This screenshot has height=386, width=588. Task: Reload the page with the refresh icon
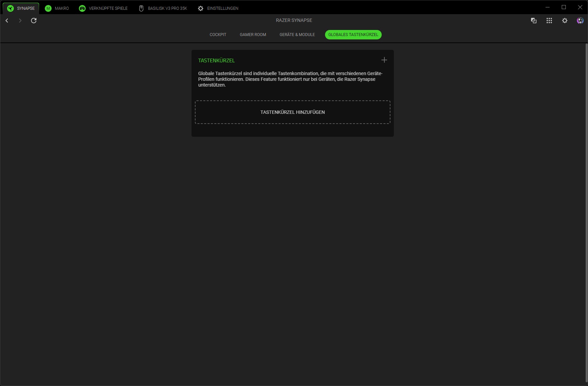pos(34,21)
